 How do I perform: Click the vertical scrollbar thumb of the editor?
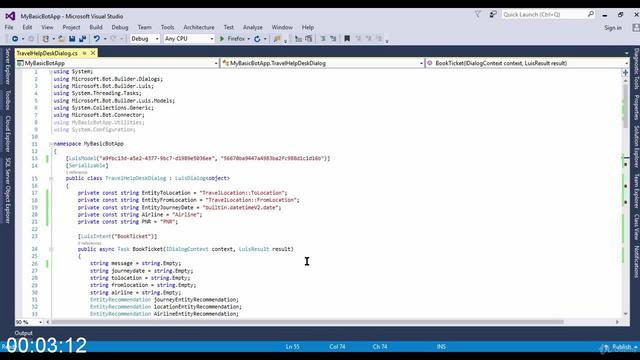point(626,105)
